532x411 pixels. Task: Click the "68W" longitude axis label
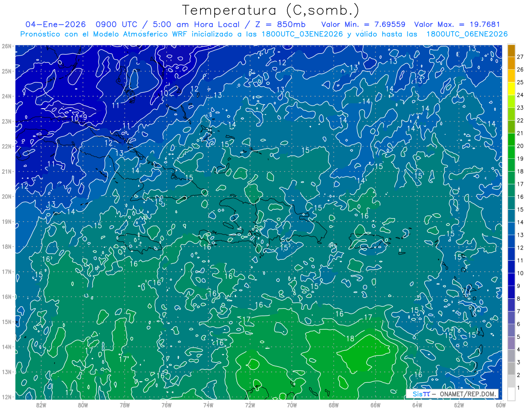pos(334,405)
